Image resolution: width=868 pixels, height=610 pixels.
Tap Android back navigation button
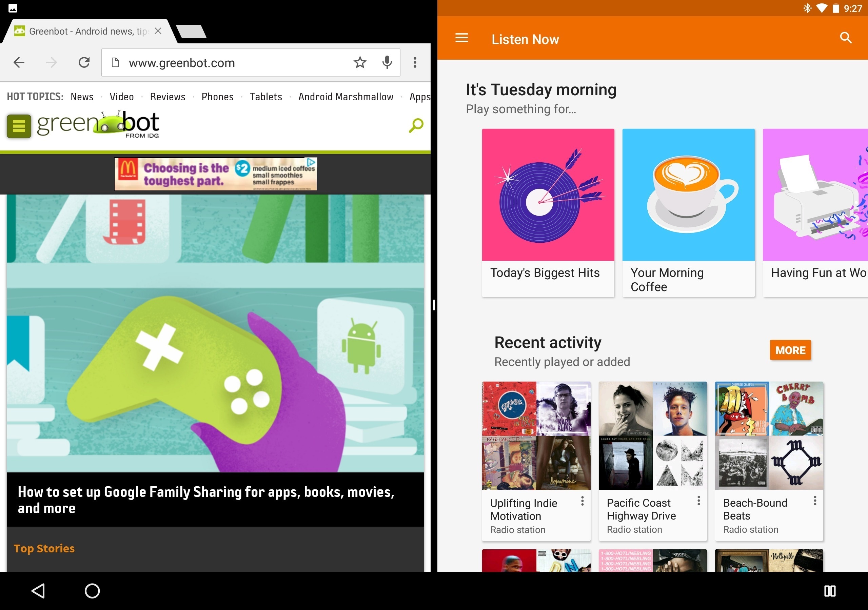(38, 591)
